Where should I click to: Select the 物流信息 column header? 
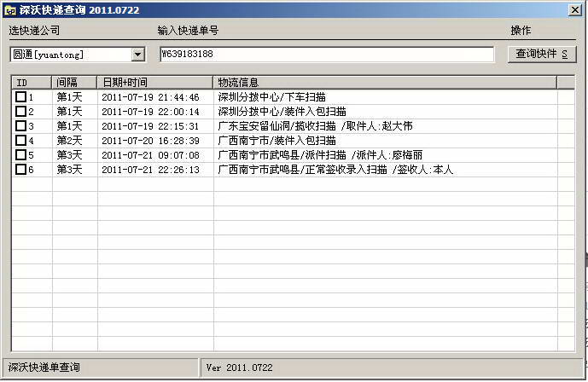(x=384, y=83)
